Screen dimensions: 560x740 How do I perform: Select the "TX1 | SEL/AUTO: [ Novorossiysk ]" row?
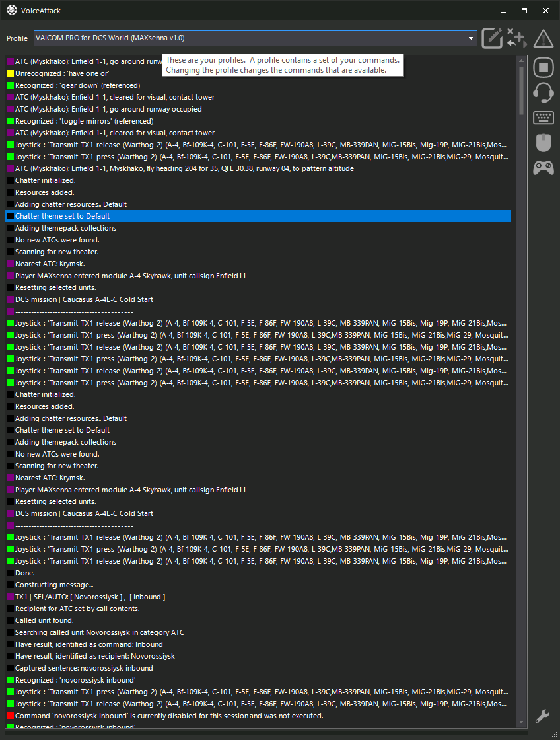(258, 597)
